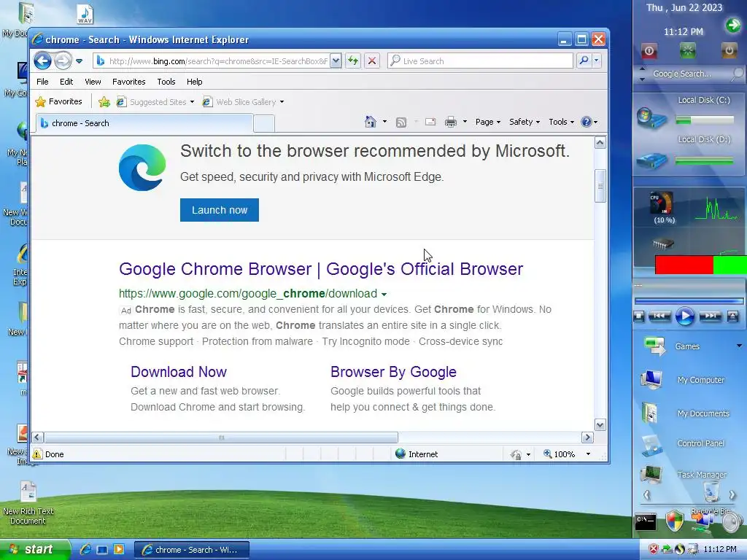Screen dimensions: 747x560
Task: Stop loading with the red X icon
Action: (372, 61)
